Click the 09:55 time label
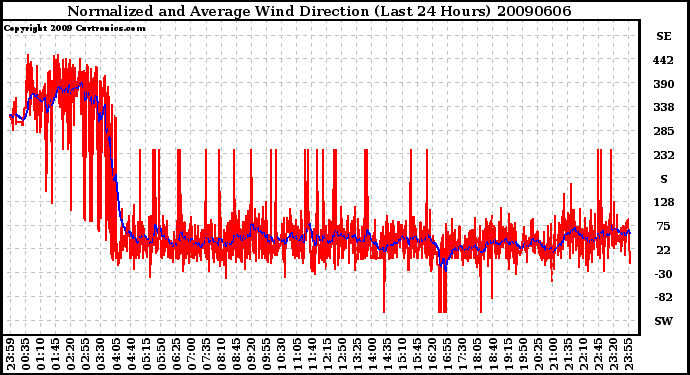 [266, 354]
